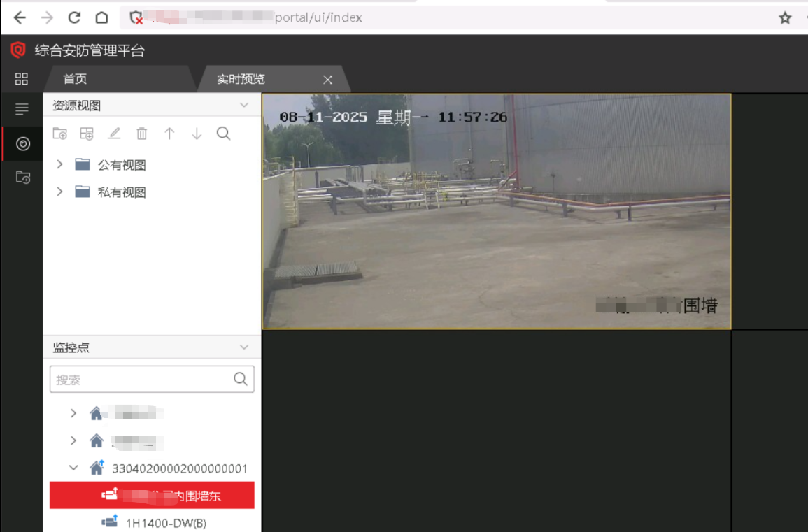Screen dimensions: 808x532
Task: Open the browser home page
Action: (101, 17)
